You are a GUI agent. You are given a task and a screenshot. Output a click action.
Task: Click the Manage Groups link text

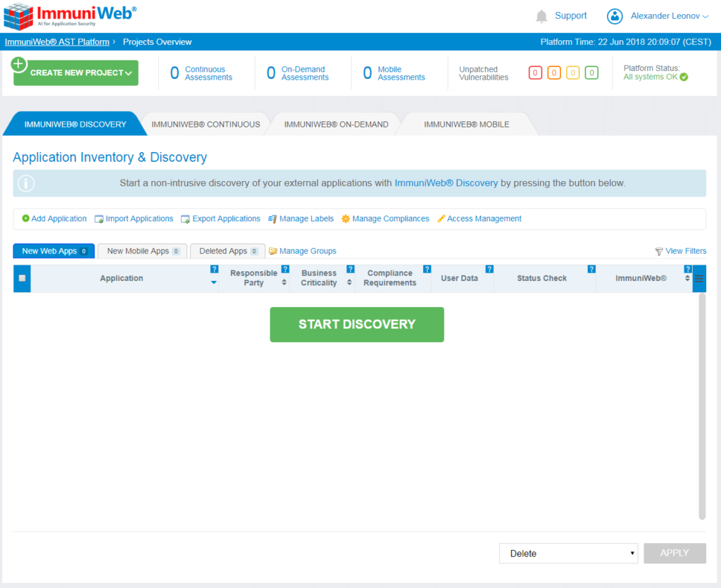coord(308,251)
